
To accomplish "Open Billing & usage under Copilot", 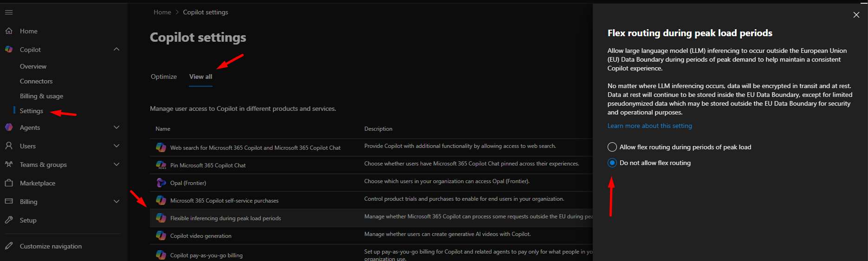I will pyautogui.click(x=41, y=96).
